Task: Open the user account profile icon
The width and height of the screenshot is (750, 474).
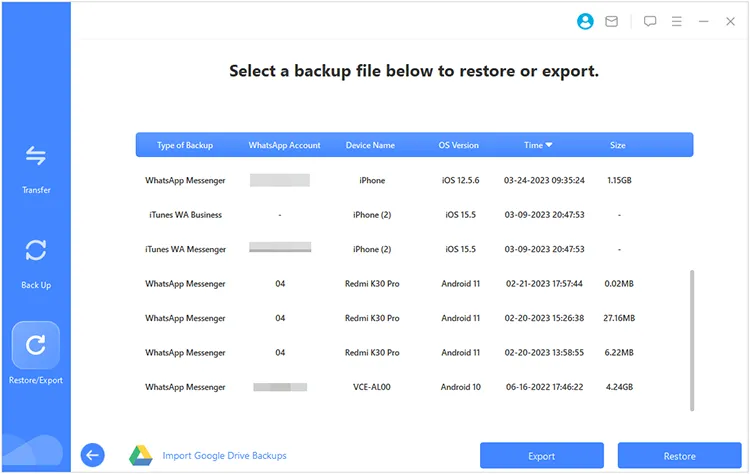Action: click(585, 22)
